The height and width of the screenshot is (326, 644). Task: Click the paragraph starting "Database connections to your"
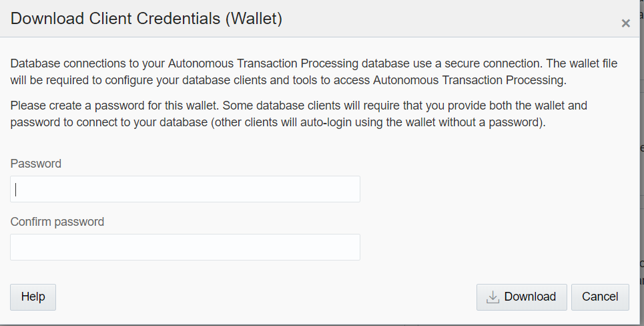[x=314, y=71]
